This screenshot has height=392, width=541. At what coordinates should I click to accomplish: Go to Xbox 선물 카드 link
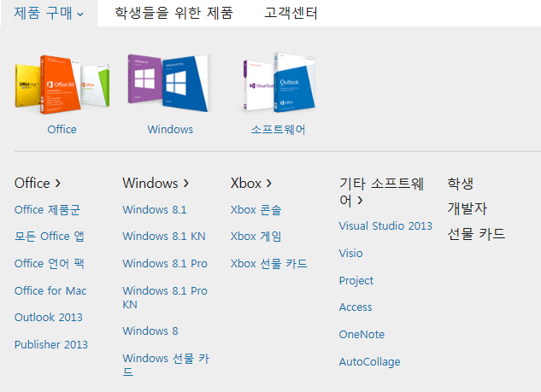point(268,263)
